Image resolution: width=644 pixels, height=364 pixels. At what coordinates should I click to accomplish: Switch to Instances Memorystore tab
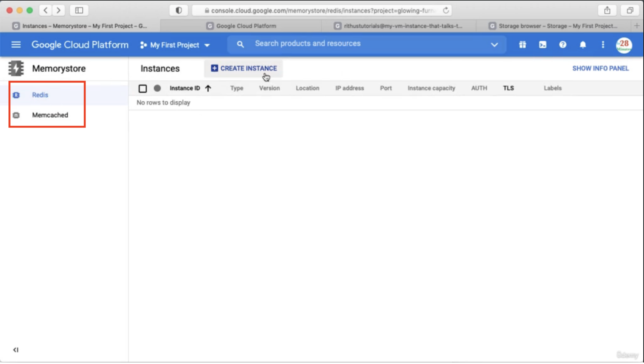(80, 26)
